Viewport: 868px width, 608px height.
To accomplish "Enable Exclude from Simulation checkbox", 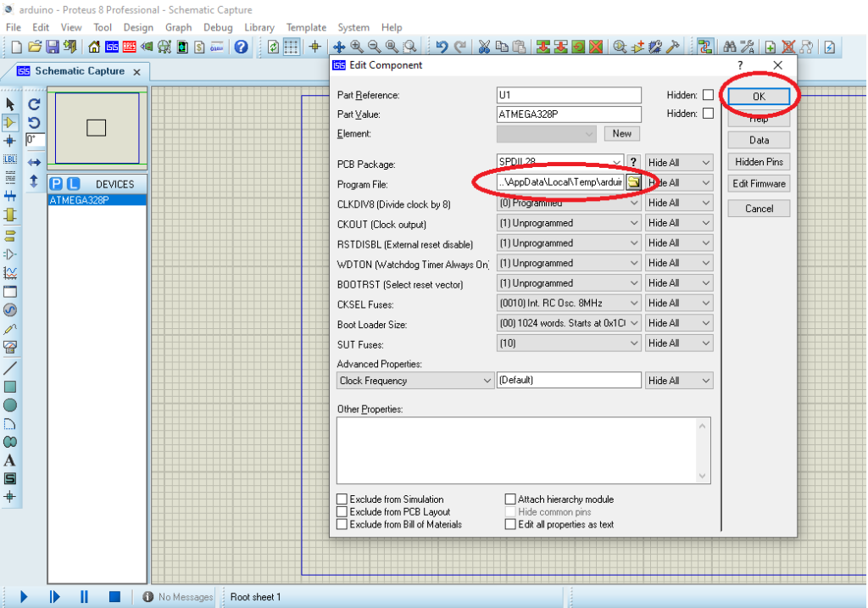I will click(x=342, y=499).
